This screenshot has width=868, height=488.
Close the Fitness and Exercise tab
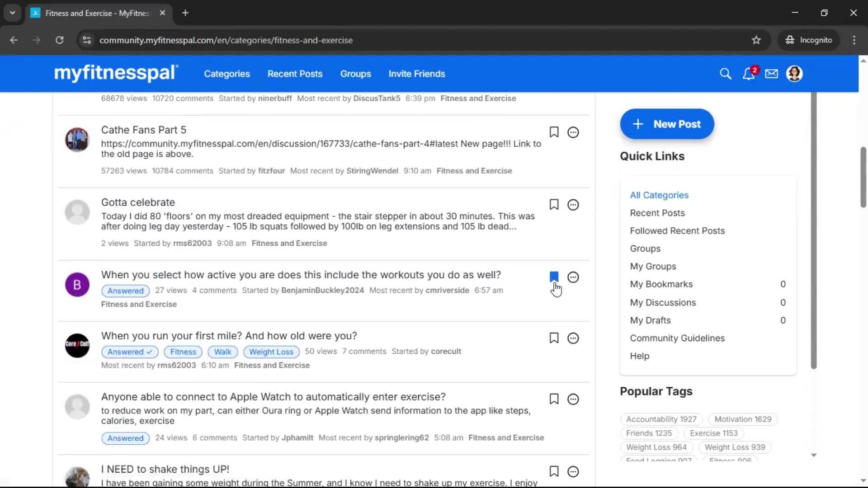coord(162,13)
